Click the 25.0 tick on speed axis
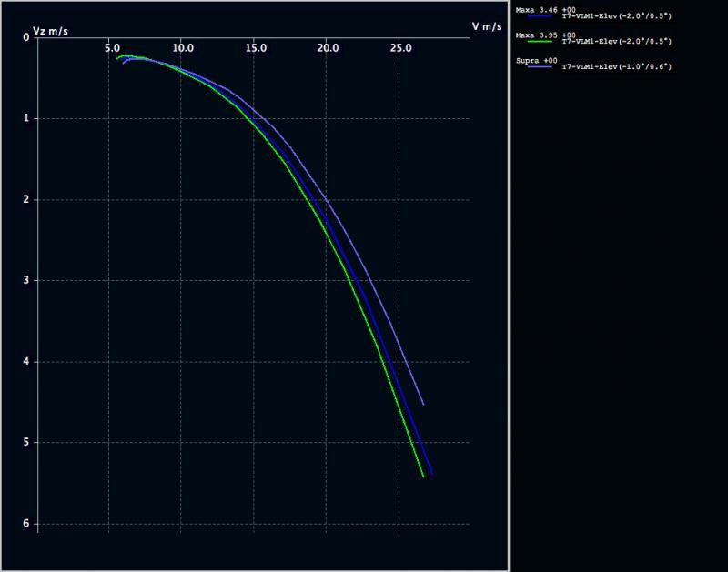Screen dimensions: 728x572 399,47
